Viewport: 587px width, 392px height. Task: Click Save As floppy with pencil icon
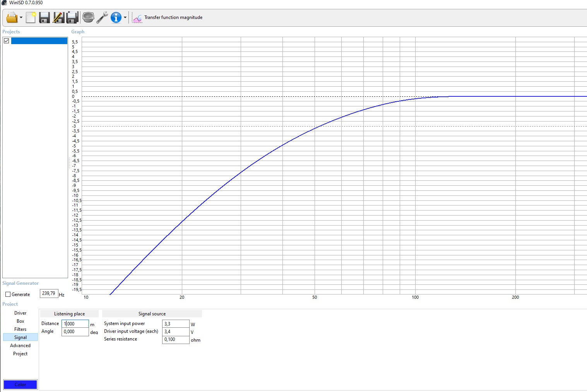pos(58,17)
